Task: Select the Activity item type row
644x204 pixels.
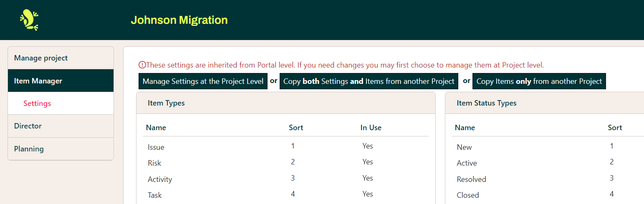Action: pos(160,179)
